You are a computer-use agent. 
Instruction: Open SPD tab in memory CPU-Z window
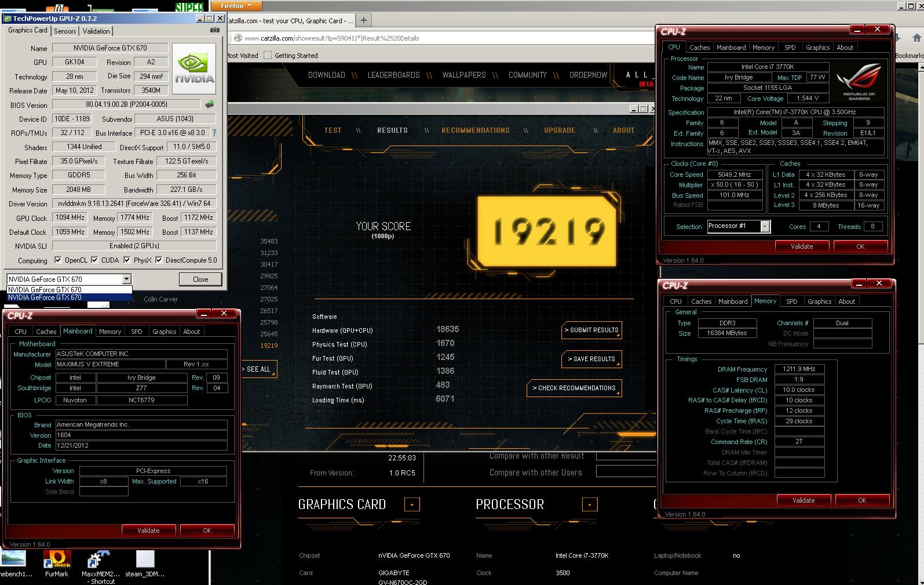click(791, 301)
